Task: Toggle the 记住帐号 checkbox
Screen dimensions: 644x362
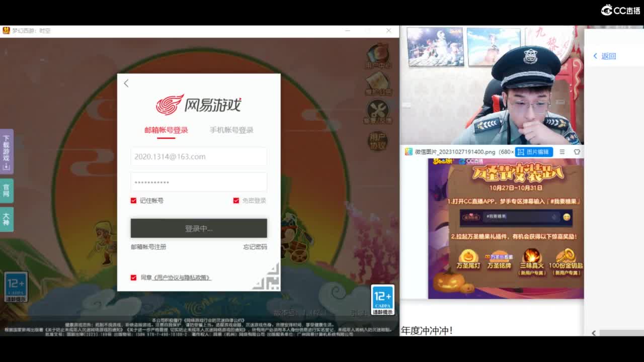Action: (133, 201)
